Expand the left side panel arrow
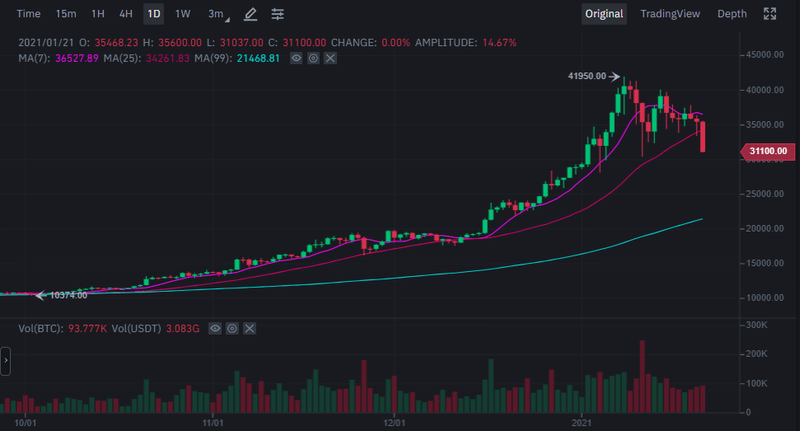Viewport: 800px width, 431px height. (5, 359)
